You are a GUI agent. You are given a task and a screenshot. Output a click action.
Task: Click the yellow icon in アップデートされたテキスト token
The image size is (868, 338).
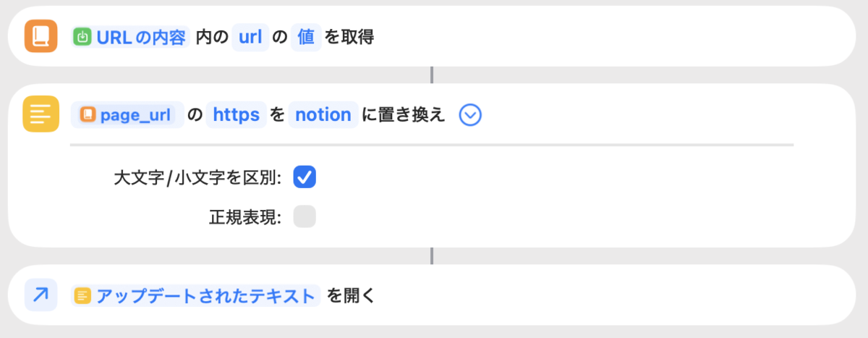click(82, 295)
